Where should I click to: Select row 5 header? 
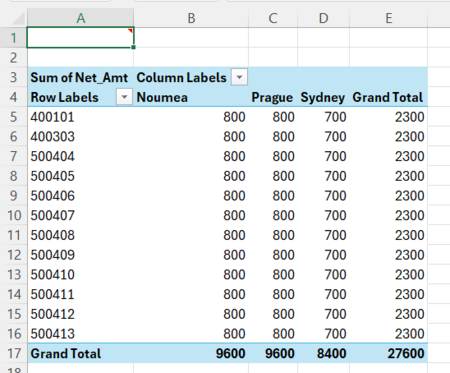13,117
